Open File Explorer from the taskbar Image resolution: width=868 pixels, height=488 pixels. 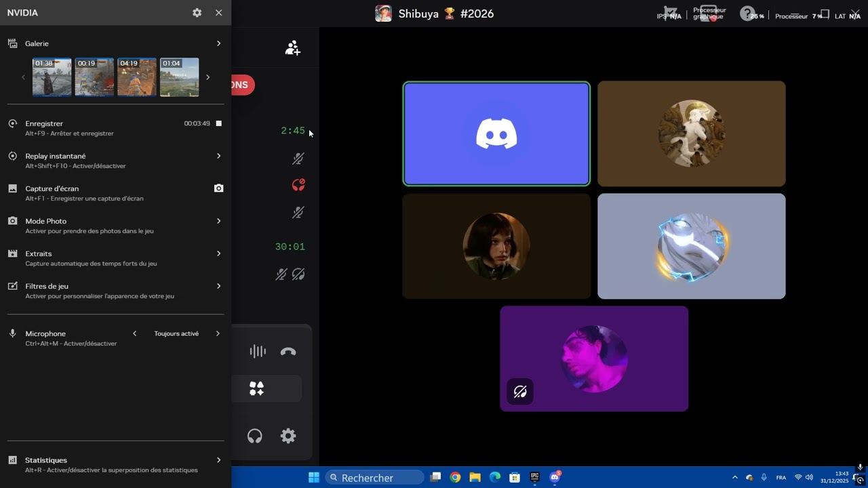(475, 477)
